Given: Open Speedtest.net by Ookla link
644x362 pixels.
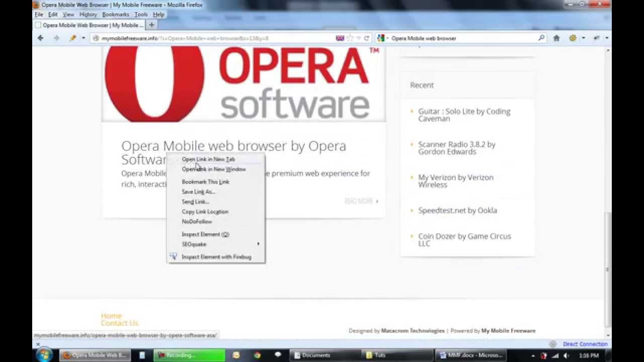Looking at the screenshot, I should click(457, 210).
